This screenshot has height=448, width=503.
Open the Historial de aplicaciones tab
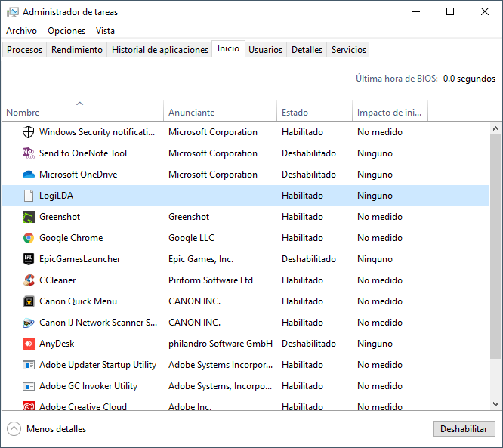160,50
